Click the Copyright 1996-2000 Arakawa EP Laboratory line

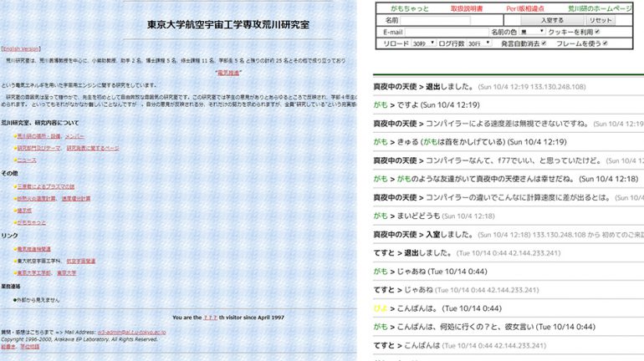[x=79, y=339]
